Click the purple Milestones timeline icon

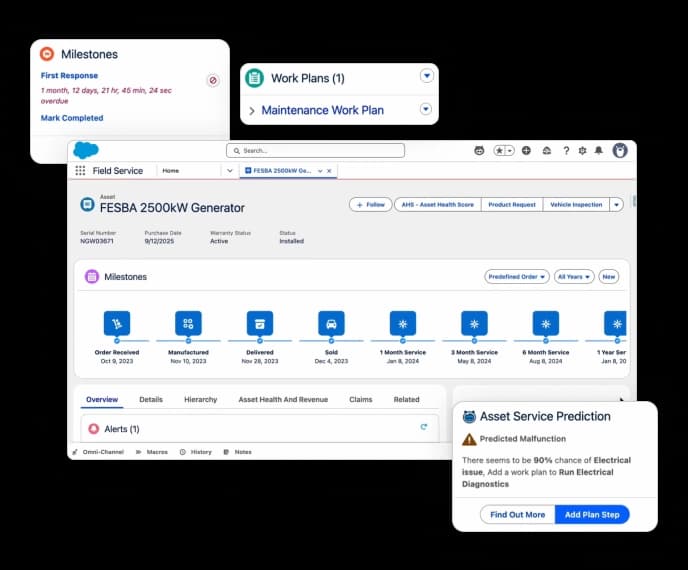[x=92, y=276]
